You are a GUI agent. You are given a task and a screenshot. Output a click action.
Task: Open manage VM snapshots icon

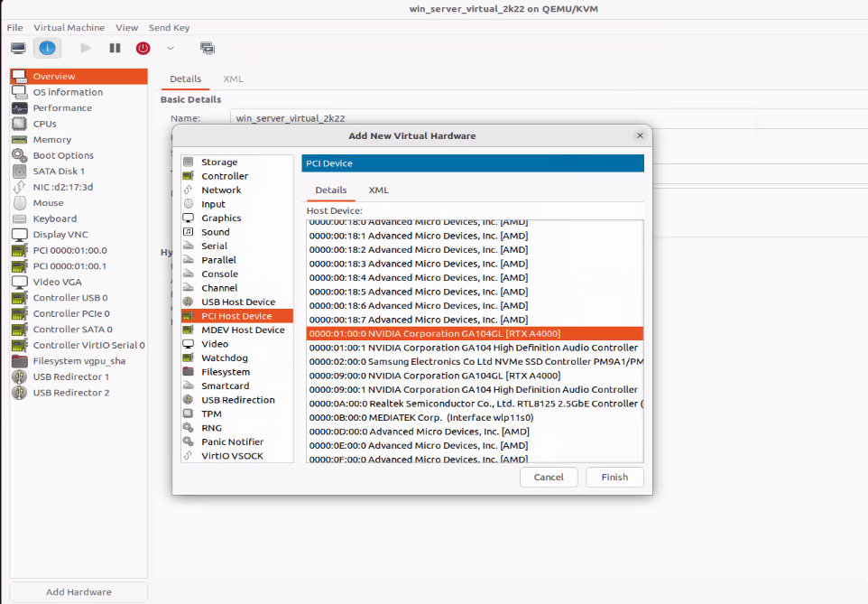point(207,48)
